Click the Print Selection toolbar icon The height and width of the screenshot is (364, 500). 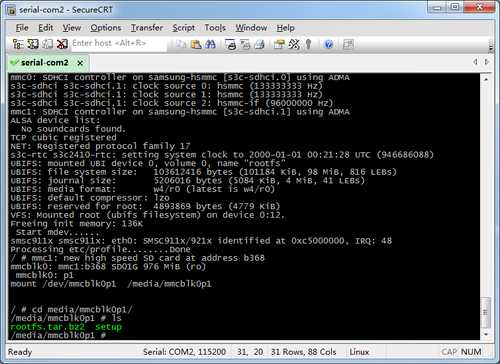245,44
